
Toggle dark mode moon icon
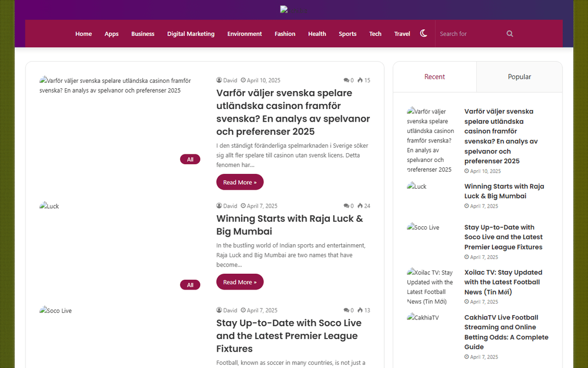424,33
